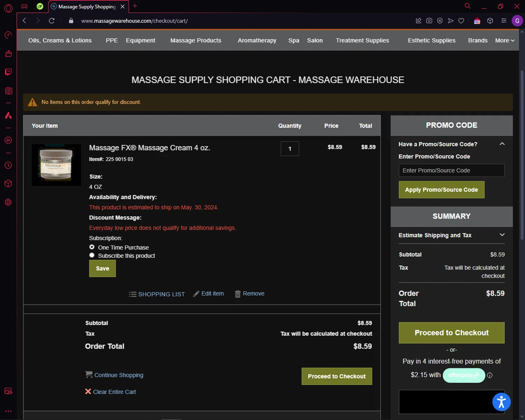
Task: Click the browser address bar URL
Action: pos(134,21)
